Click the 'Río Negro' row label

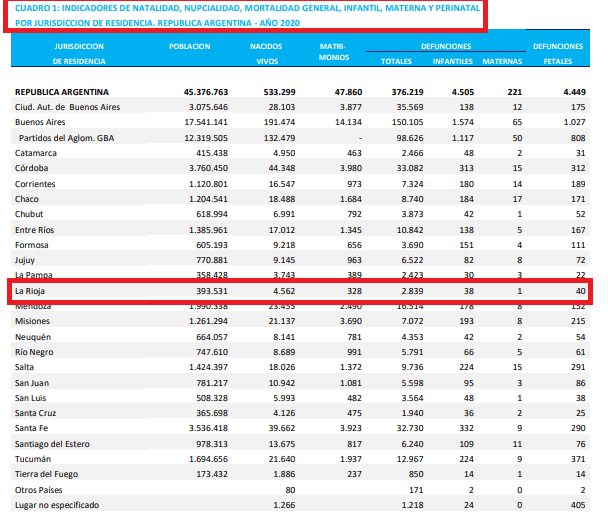click(34, 352)
